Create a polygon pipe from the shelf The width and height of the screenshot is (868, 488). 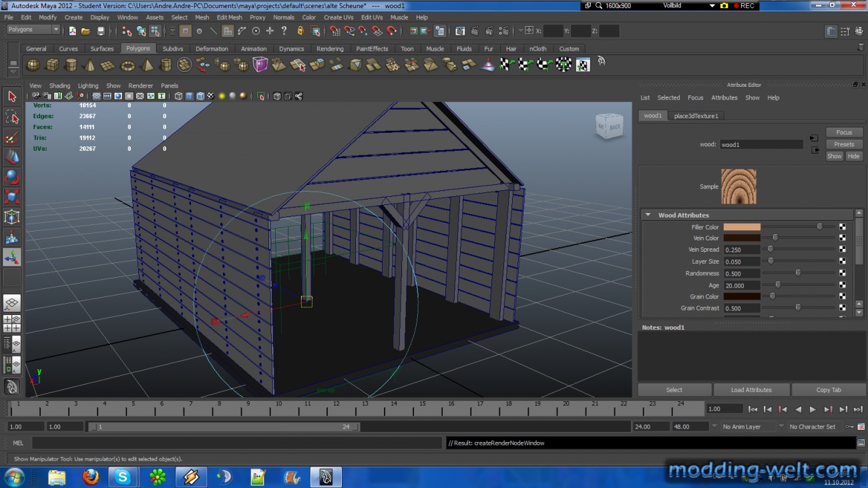point(166,65)
